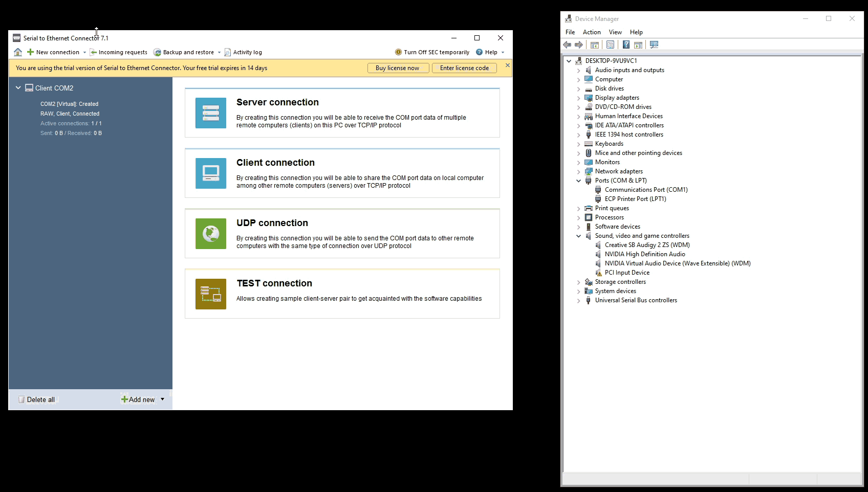Click Scan for hardware changes icon
Screen dimensions: 868x492
[x=654, y=45]
